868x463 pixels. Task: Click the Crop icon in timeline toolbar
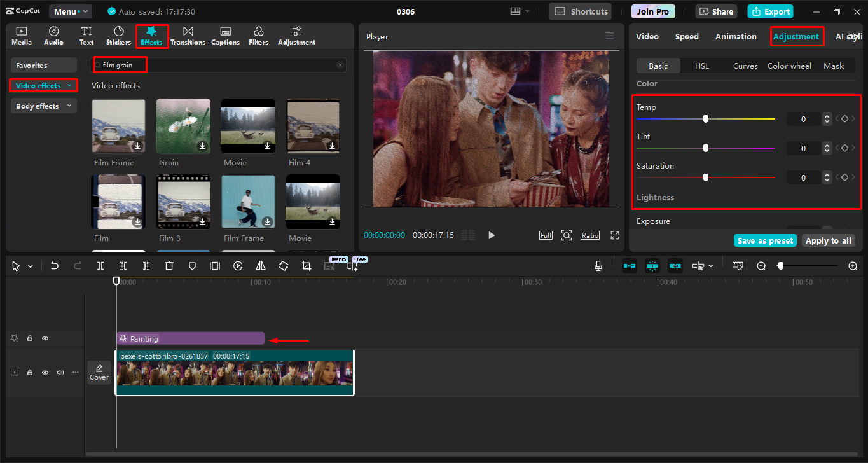(x=307, y=266)
